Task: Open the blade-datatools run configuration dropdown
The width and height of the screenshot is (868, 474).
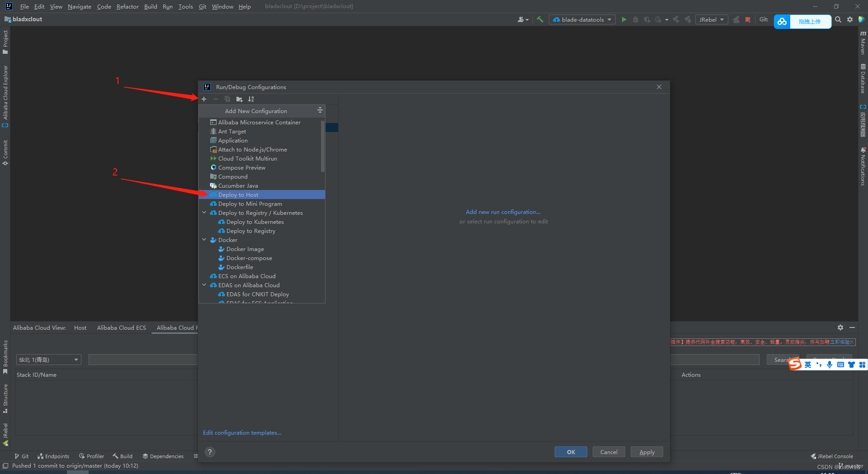Action: click(582, 19)
